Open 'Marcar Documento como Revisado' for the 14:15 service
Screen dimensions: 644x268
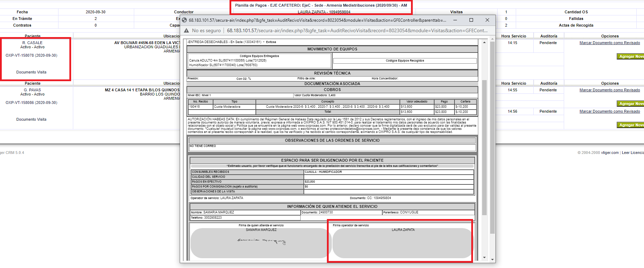click(x=610, y=43)
